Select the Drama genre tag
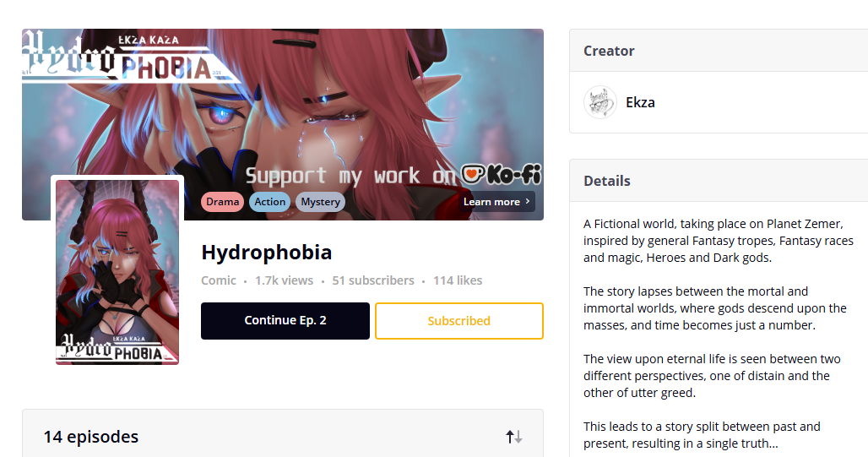 point(223,202)
